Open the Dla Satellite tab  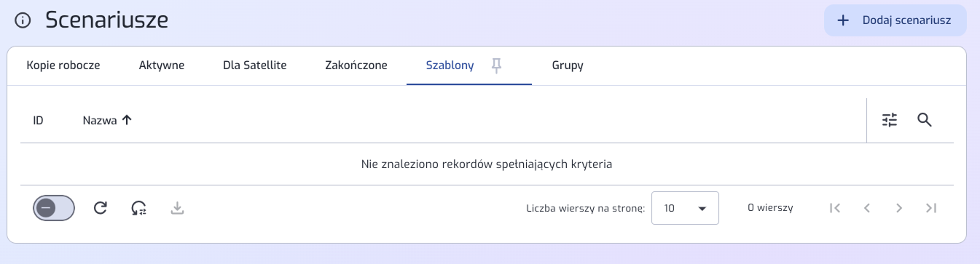255,65
